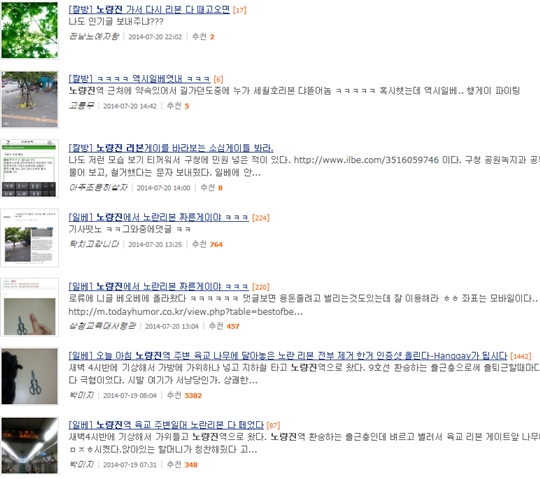Click the [224] comment count badge
The width and height of the screenshot is (540, 479).
[261, 218]
